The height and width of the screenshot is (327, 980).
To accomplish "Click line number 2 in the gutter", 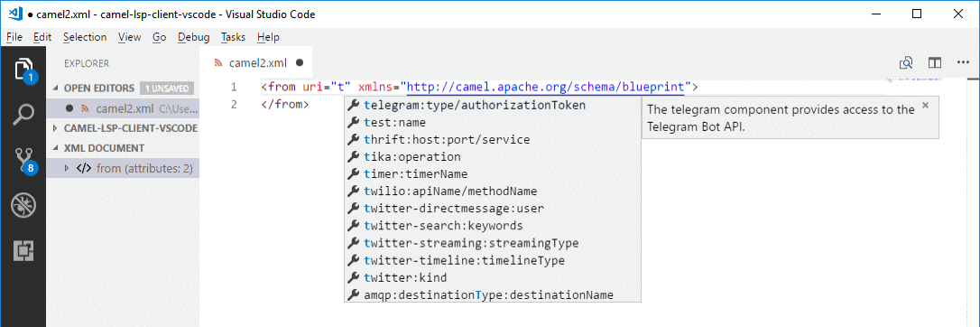I will 234,105.
